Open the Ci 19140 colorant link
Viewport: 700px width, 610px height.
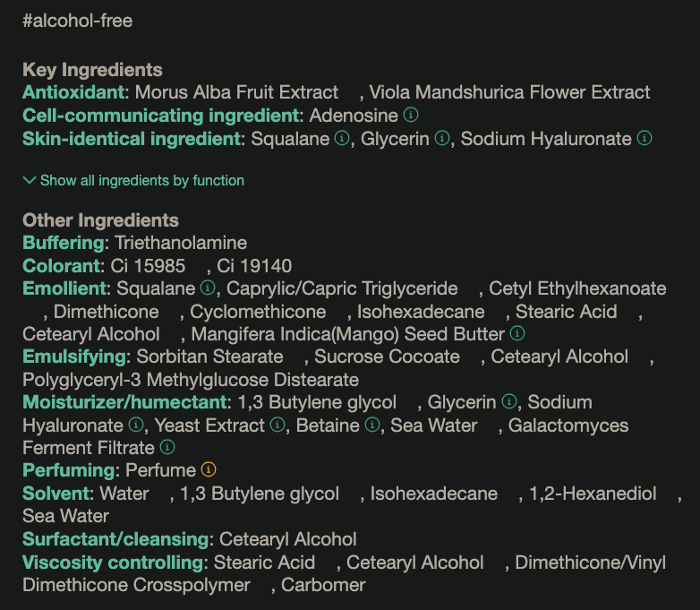(x=254, y=266)
